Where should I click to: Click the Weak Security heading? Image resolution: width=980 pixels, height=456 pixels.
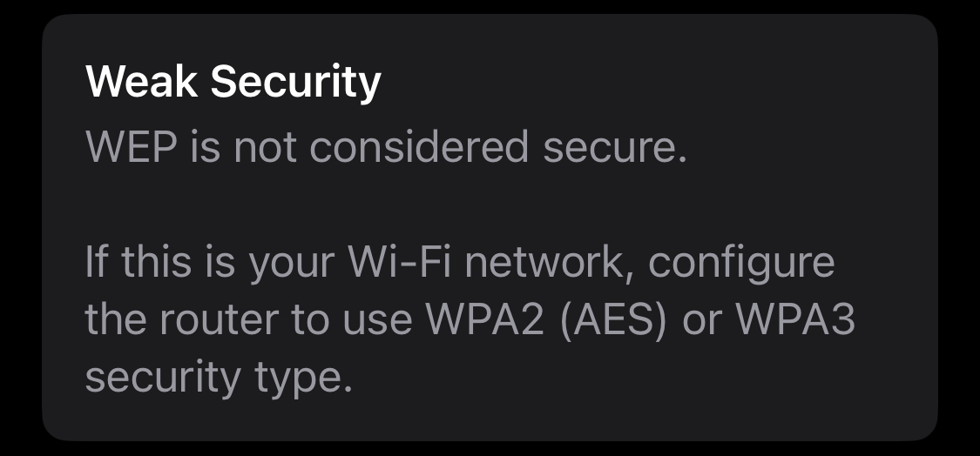pos(233,83)
